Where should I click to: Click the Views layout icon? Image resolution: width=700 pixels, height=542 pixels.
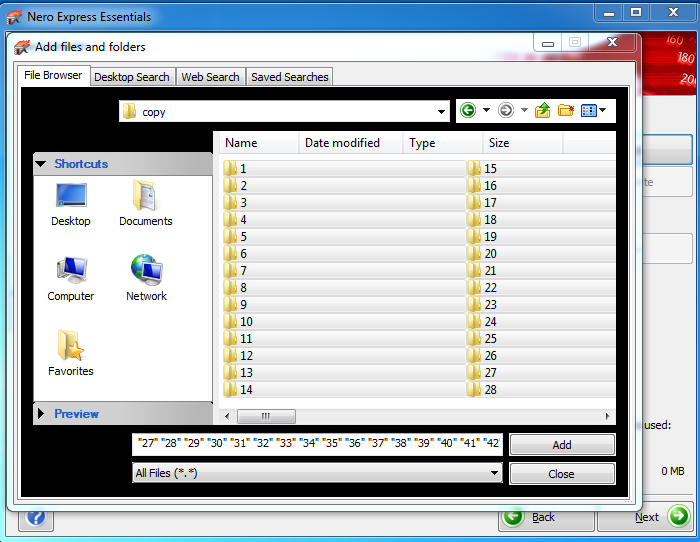[588, 110]
